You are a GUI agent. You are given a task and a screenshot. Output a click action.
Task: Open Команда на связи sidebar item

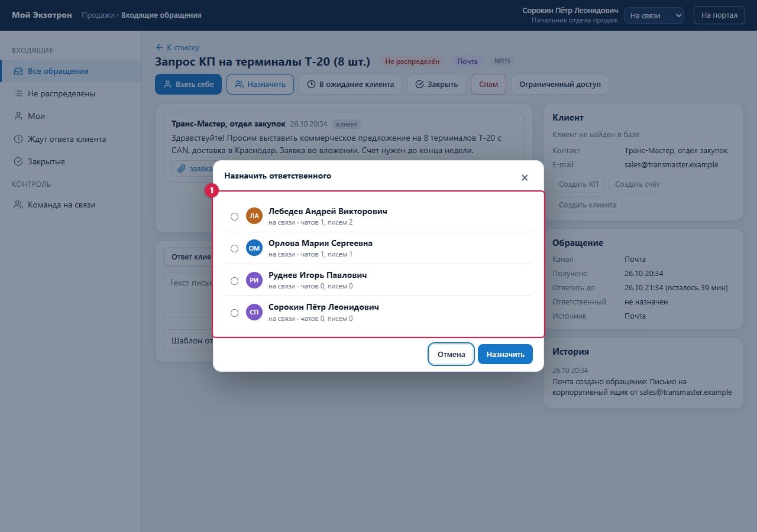tap(71, 205)
